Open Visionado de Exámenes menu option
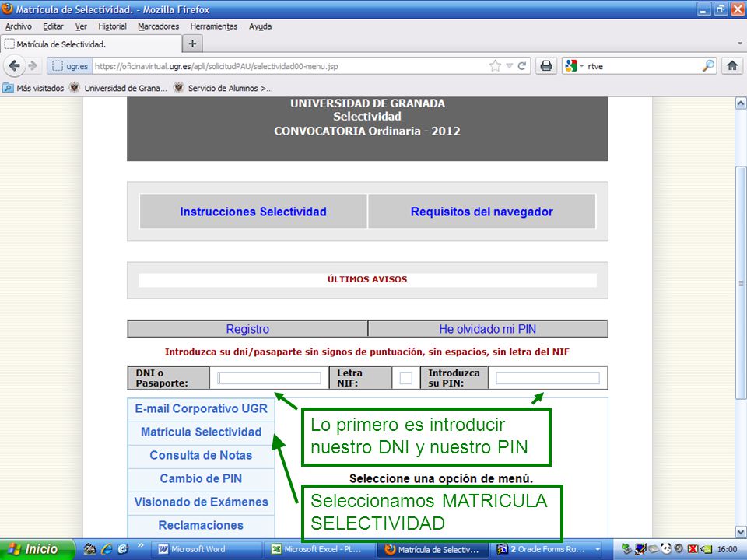 201,502
